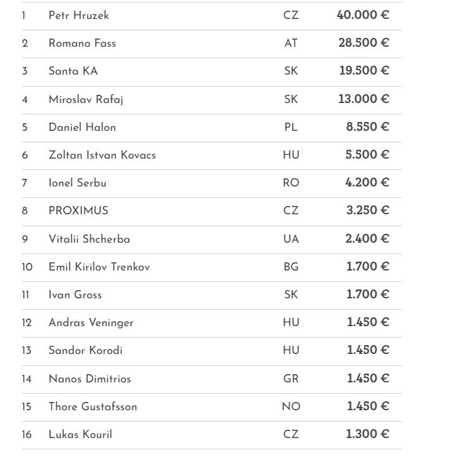The height and width of the screenshot is (457, 476).
Task: Select Vitalii Shcherba's 2.400 € prize
Action: [x=367, y=239]
